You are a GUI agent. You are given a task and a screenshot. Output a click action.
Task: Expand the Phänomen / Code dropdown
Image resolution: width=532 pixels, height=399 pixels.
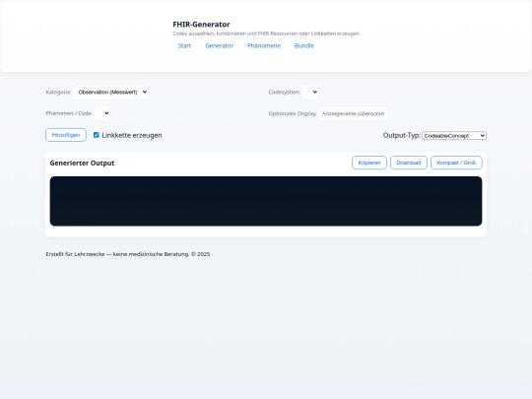101,113
